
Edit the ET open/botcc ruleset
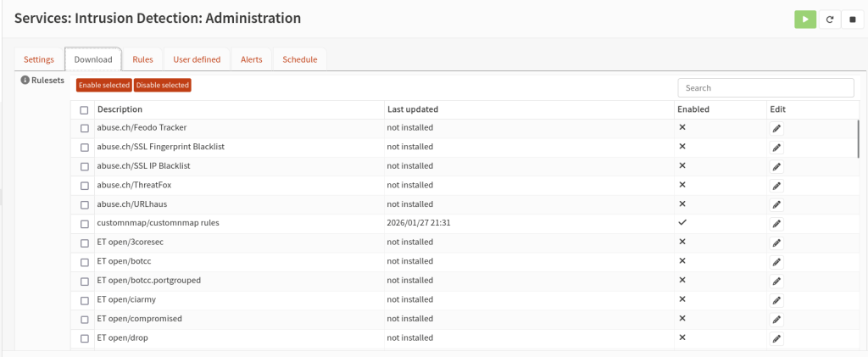pyautogui.click(x=776, y=262)
